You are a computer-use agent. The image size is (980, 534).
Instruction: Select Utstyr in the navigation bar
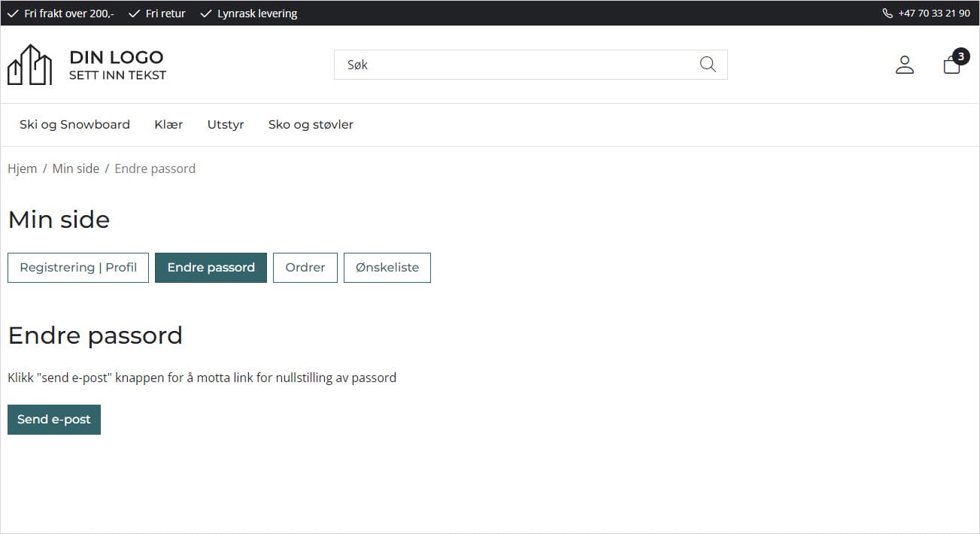pos(226,125)
